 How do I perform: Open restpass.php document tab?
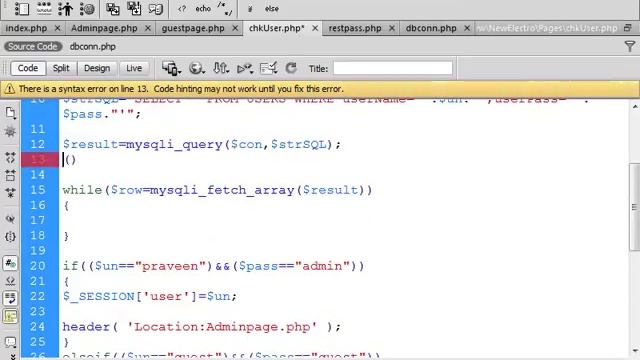355,28
